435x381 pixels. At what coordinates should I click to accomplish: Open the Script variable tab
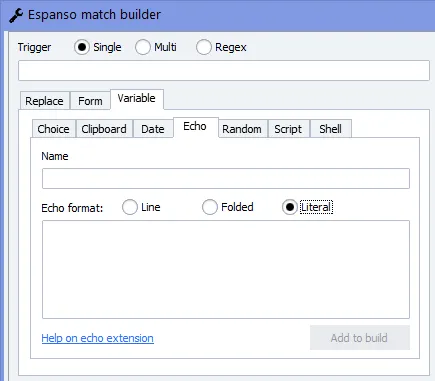click(x=288, y=129)
